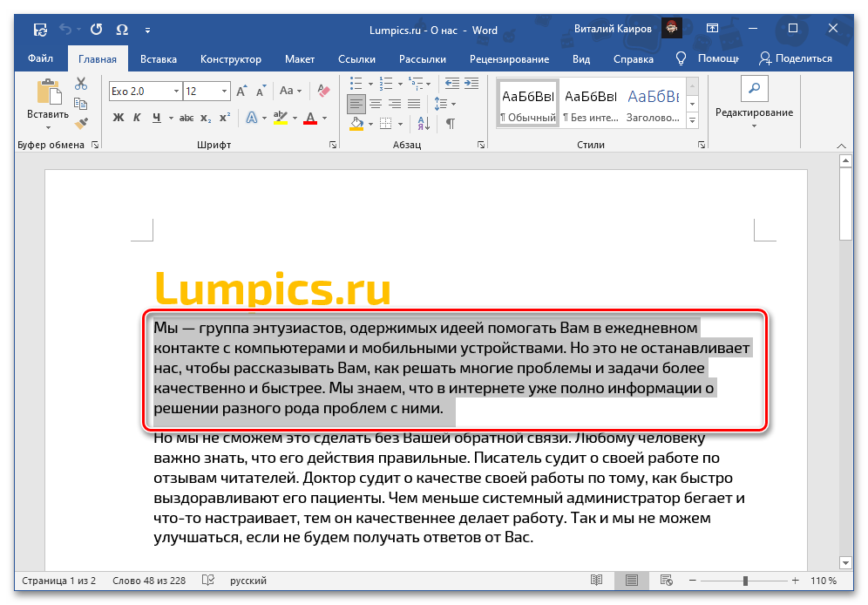
Task: Expand the styles gallery
Action: pyautogui.click(x=692, y=120)
